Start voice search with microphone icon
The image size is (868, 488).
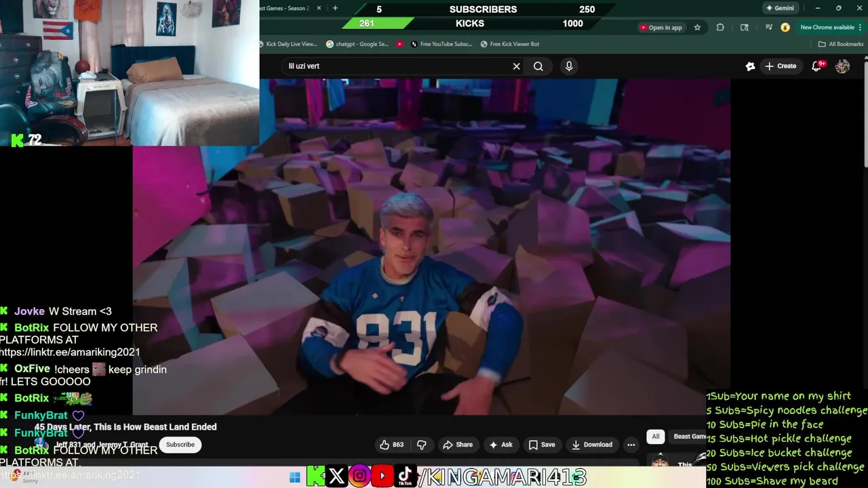point(569,66)
